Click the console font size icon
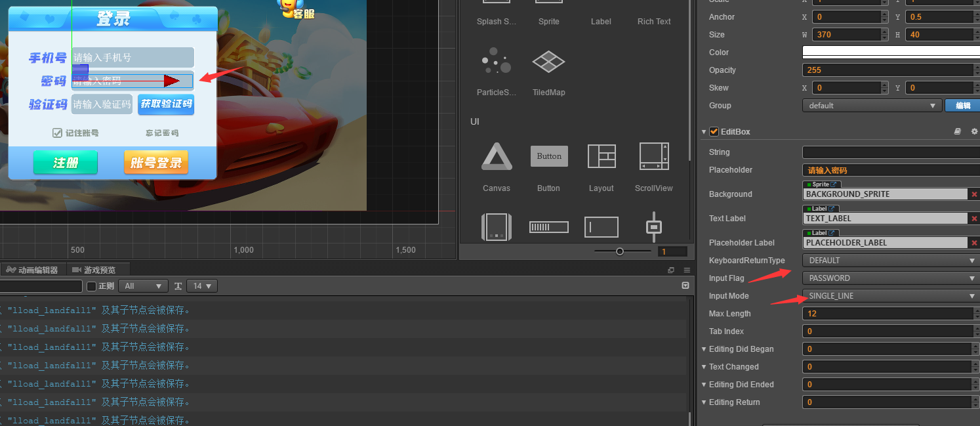Screen dimensions: 980x426 point(178,286)
